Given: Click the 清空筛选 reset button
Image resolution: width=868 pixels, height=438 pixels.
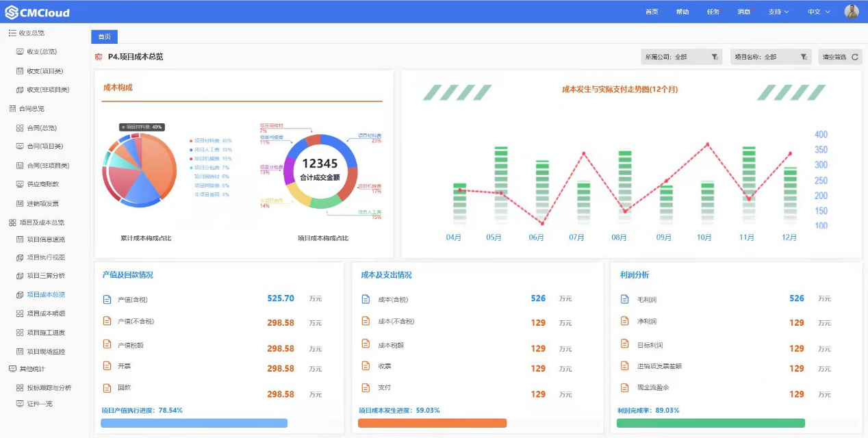Looking at the screenshot, I should click(839, 57).
